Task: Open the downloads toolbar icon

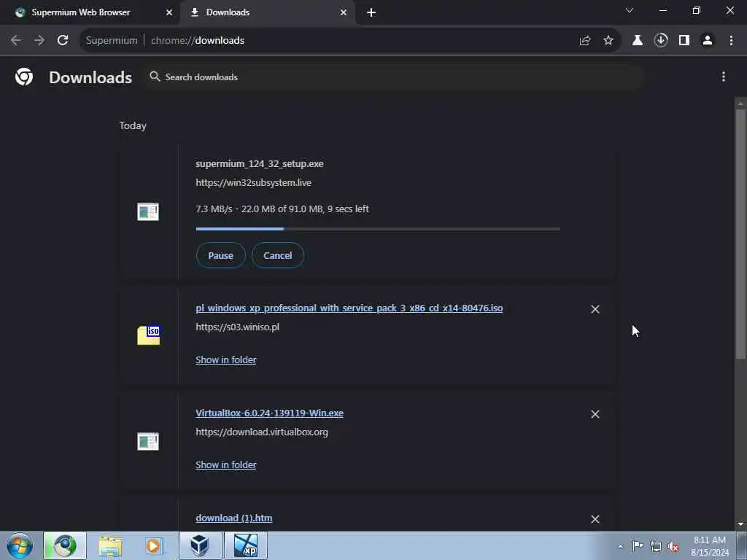Action: point(661,41)
